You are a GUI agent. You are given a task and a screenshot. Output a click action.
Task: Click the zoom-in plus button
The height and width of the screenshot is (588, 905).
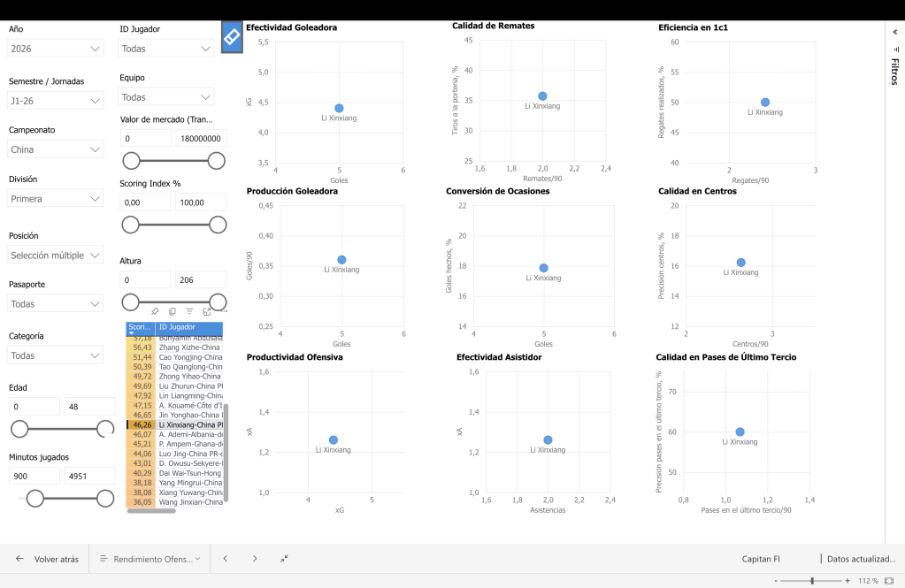pos(847,581)
